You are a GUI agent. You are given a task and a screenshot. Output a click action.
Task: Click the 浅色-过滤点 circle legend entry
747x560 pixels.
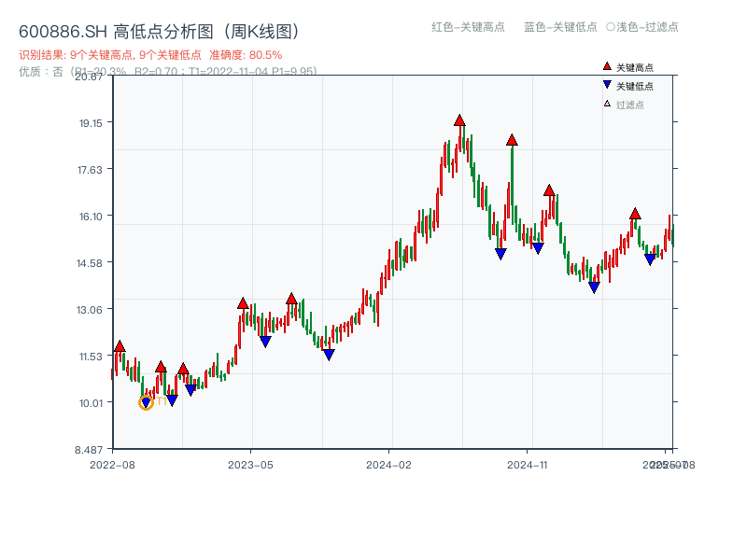(642, 27)
